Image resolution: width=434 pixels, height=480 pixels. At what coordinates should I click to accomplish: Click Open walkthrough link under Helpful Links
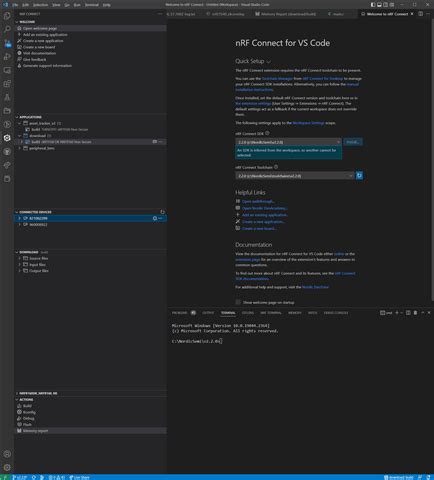click(x=258, y=201)
